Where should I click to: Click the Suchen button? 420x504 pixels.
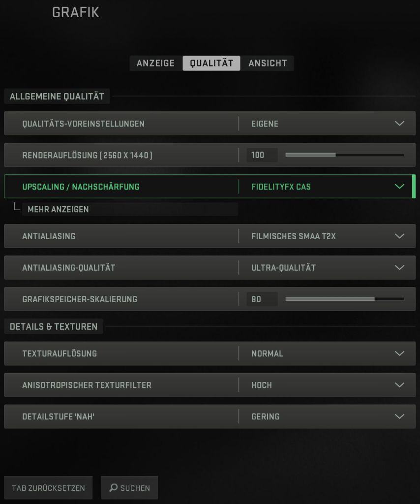[x=129, y=488]
